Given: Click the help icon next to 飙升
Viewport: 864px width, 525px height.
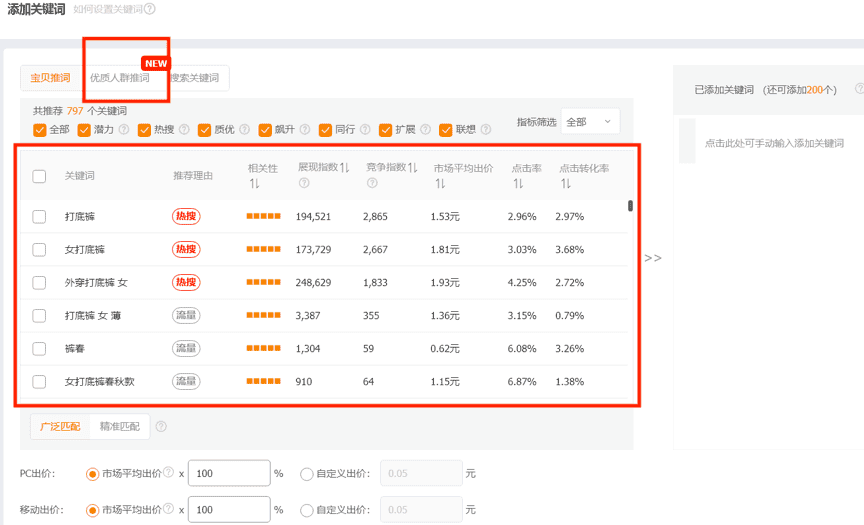Looking at the screenshot, I should (x=305, y=129).
